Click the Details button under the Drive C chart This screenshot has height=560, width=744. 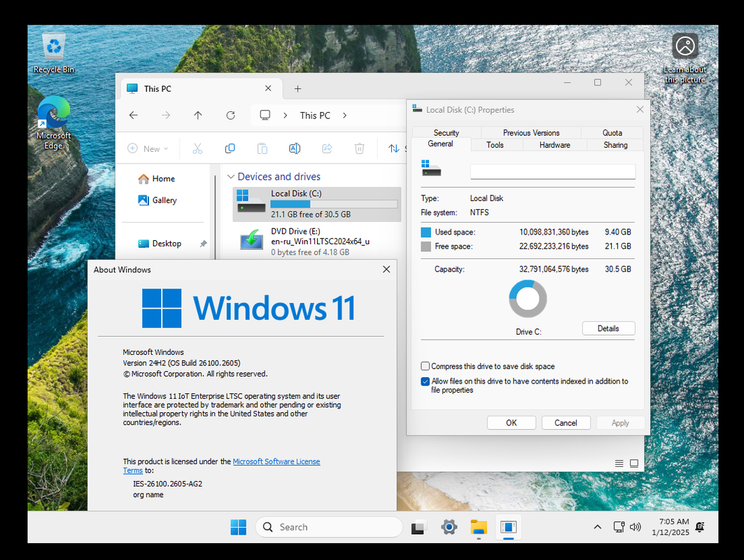coord(608,328)
